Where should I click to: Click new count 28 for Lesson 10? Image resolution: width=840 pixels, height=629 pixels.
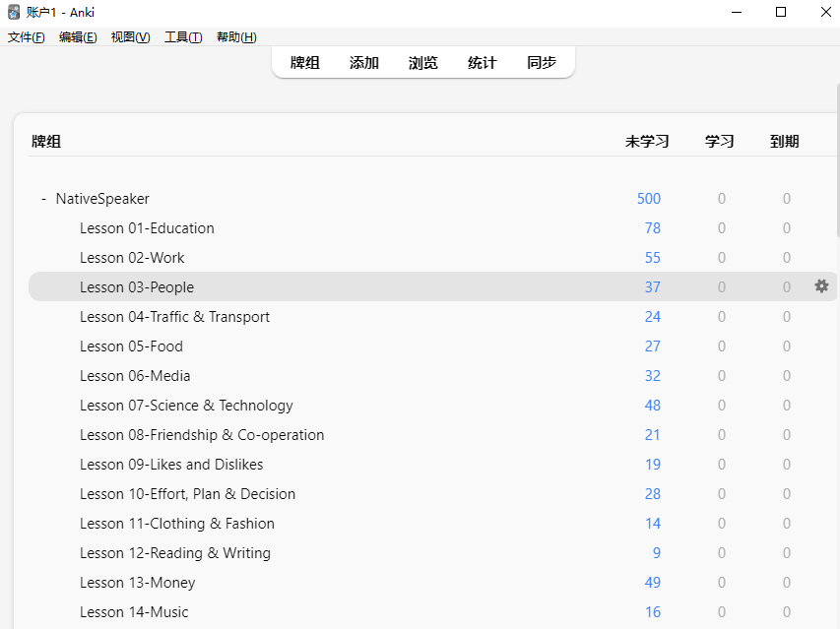(653, 493)
